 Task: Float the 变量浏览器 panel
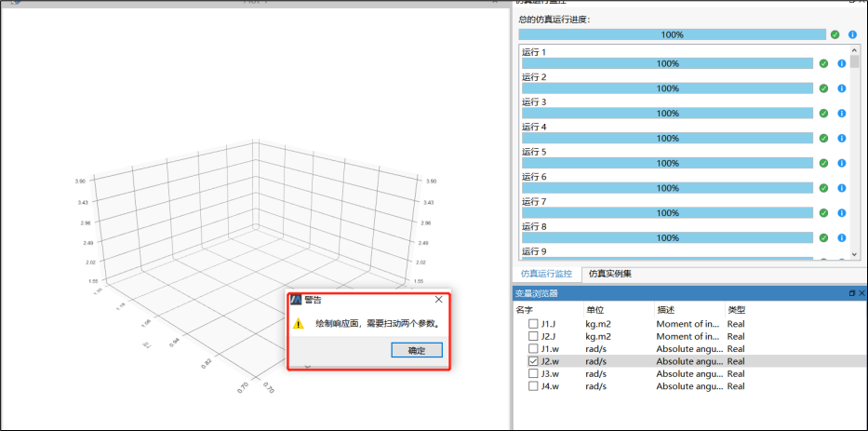(x=851, y=293)
